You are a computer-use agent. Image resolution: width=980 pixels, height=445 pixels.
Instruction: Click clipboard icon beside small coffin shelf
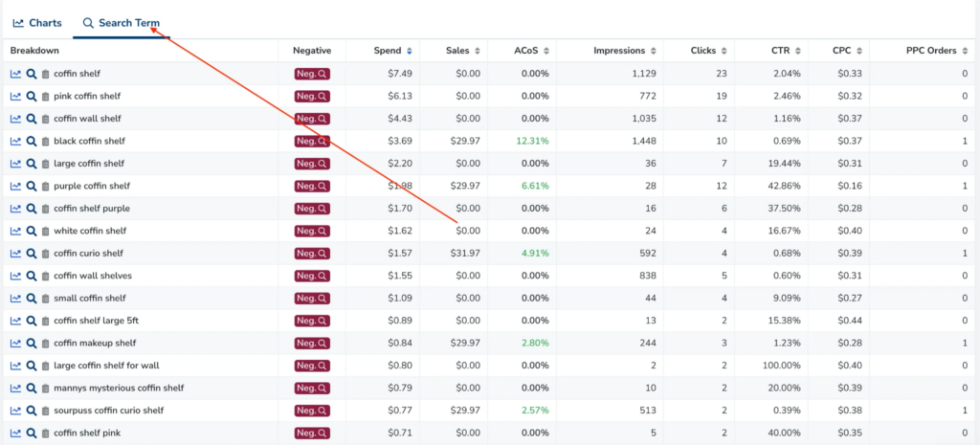(x=45, y=299)
